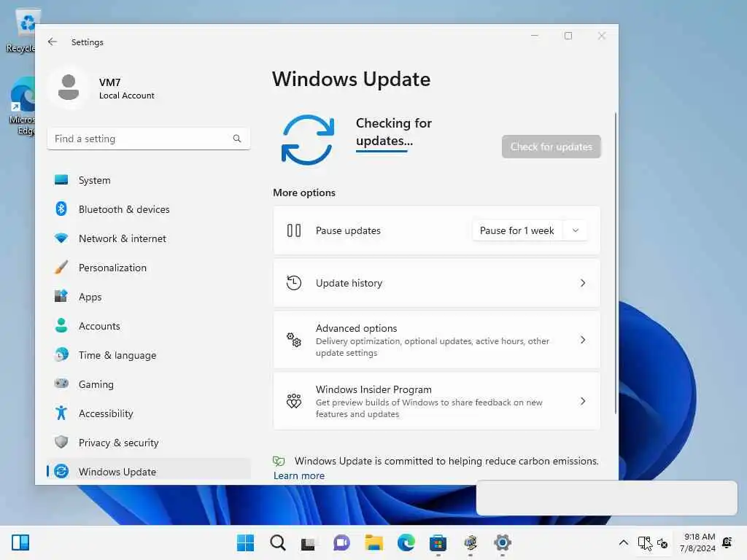Click the Advanced options title
This screenshot has height=560, width=747.
(x=356, y=328)
